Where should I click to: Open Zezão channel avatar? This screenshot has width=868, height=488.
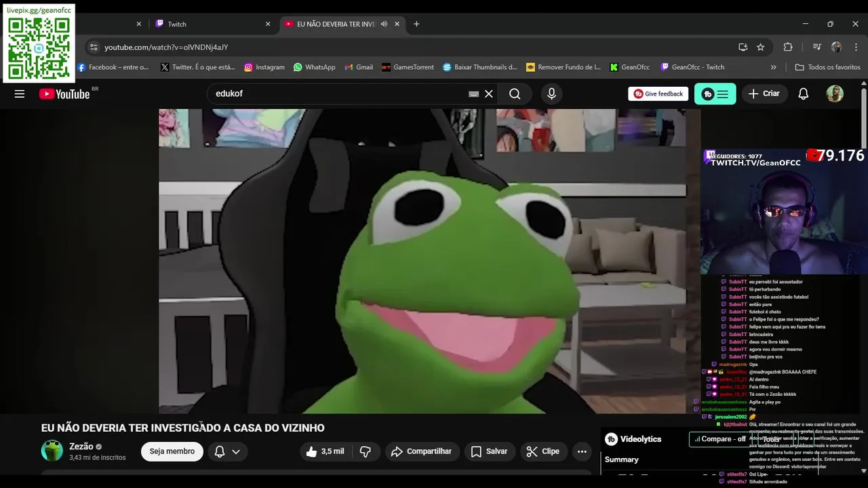[52, 451]
